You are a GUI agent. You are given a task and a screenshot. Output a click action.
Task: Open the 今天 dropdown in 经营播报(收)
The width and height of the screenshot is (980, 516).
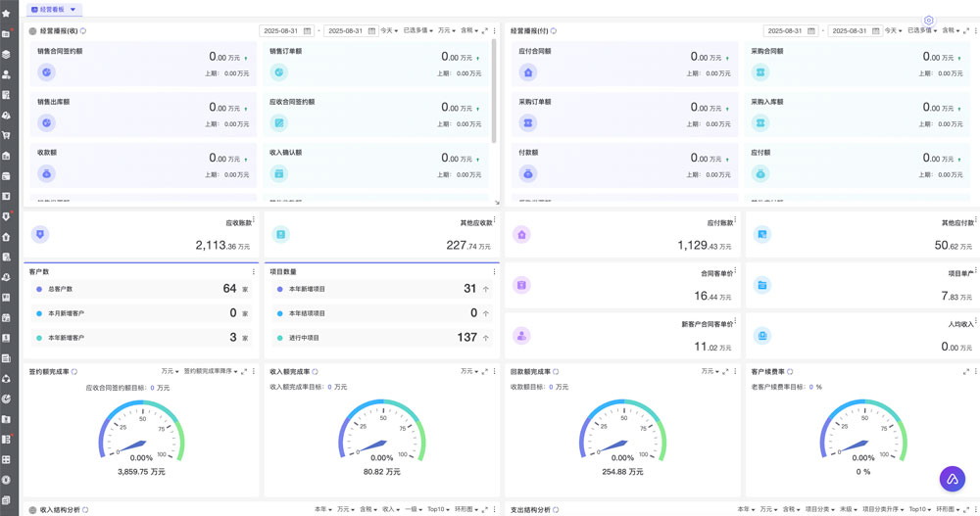click(x=390, y=31)
